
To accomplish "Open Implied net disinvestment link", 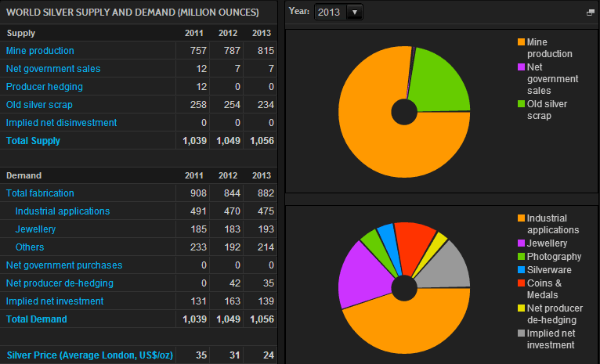I will pyautogui.click(x=61, y=123).
